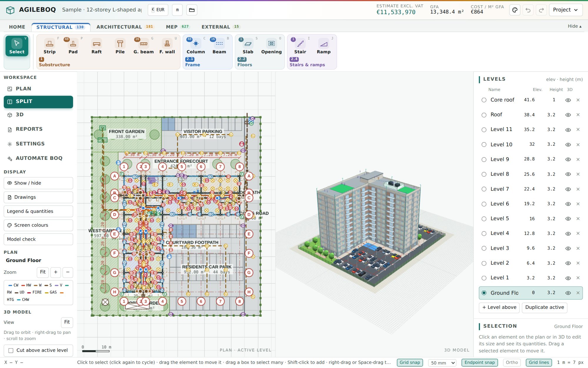
Task: Open the m units selector
Action: point(177,10)
